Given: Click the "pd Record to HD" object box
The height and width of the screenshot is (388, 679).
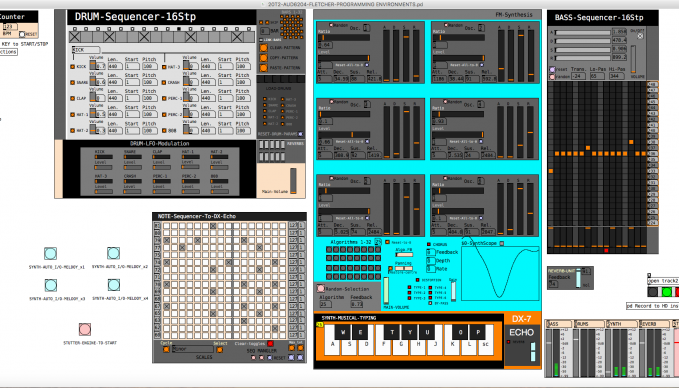Looking at the screenshot, I should tap(653, 306).
